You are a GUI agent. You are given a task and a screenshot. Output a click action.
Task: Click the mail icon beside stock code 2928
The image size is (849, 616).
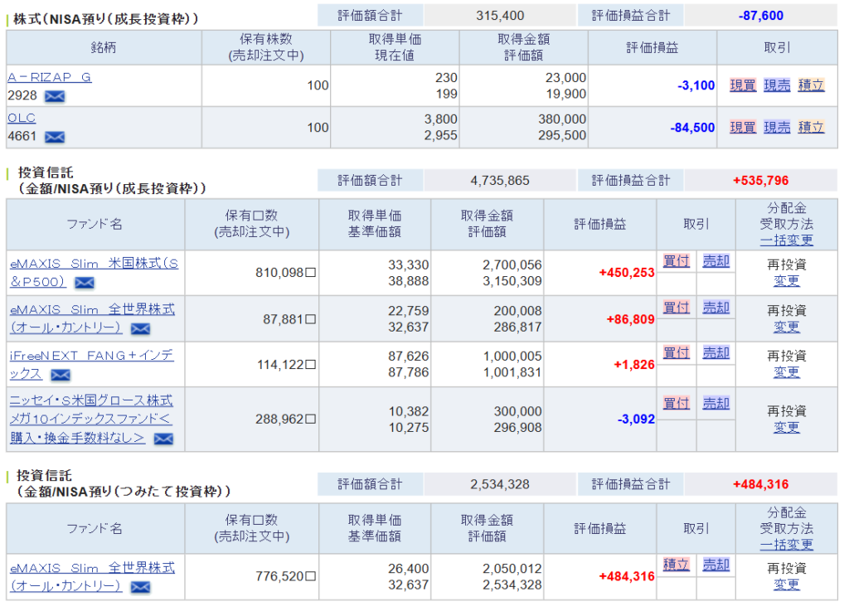[54, 96]
